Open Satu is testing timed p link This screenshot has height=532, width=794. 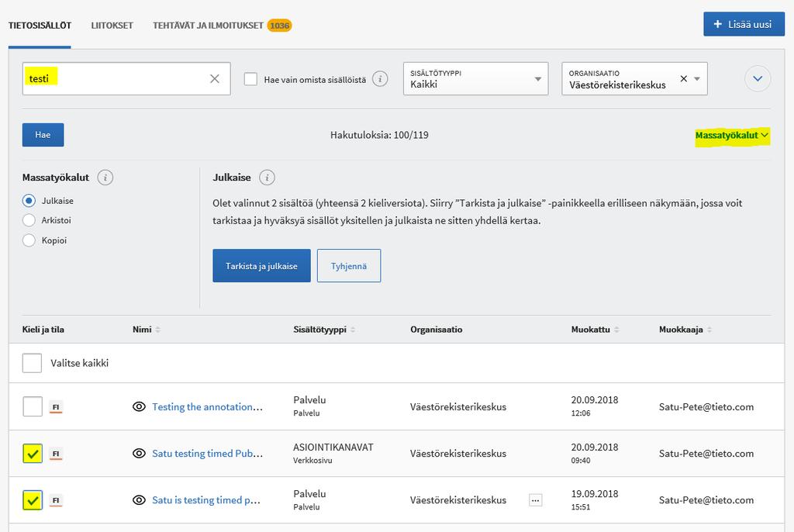(206, 500)
